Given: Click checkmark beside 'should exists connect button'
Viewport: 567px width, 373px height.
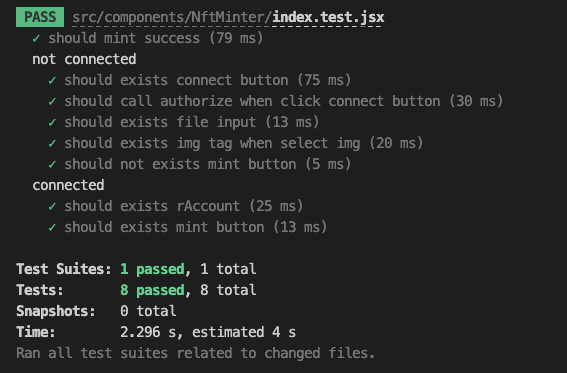Looking at the screenshot, I should [52, 80].
